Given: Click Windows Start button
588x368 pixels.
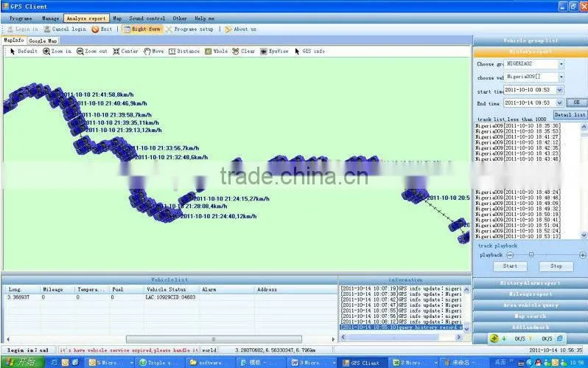Looking at the screenshot, I should coord(22,362).
